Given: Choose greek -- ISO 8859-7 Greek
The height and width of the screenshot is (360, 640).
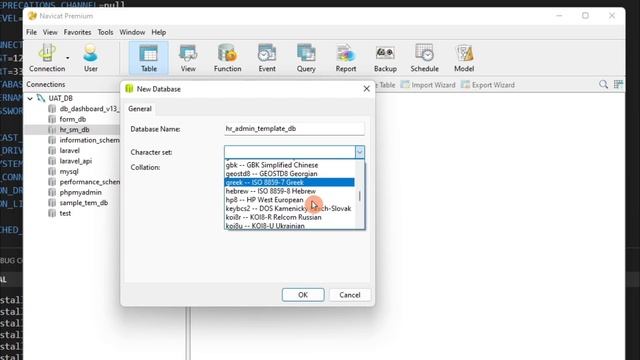Looking at the screenshot, I should 289,182.
